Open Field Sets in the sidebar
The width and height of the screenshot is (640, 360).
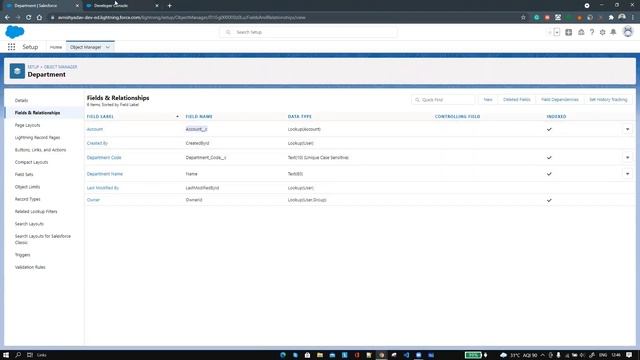[x=24, y=174]
